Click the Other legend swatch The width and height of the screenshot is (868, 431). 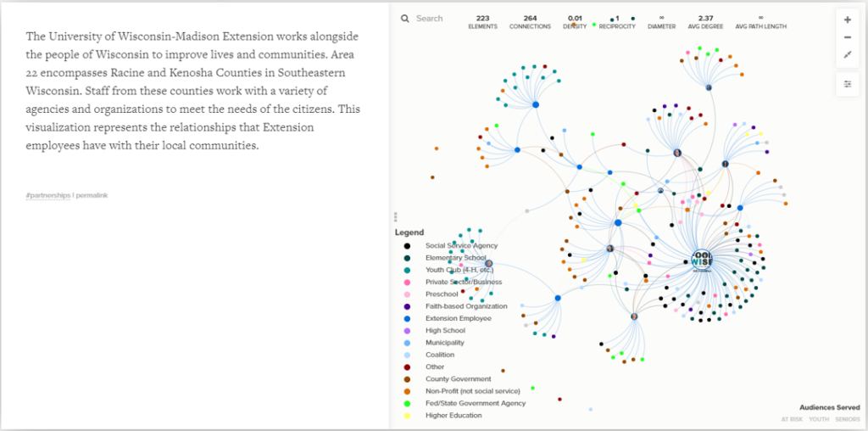coord(408,367)
